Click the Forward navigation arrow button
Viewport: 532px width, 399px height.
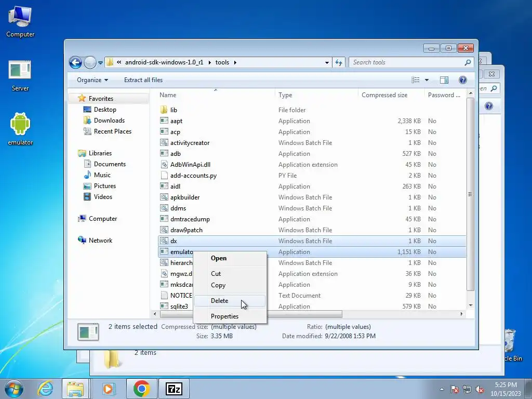click(x=89, y=62)
